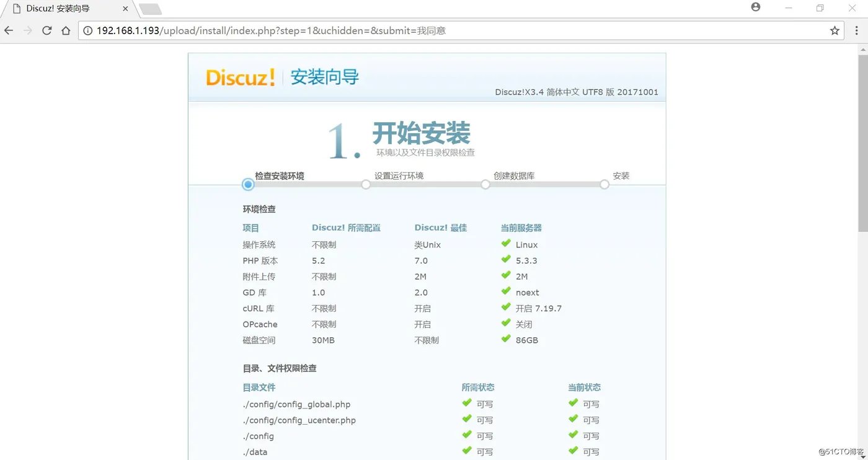The image size is (868, 460).
Task: Go back to the previous page
Action: (9, 30)
